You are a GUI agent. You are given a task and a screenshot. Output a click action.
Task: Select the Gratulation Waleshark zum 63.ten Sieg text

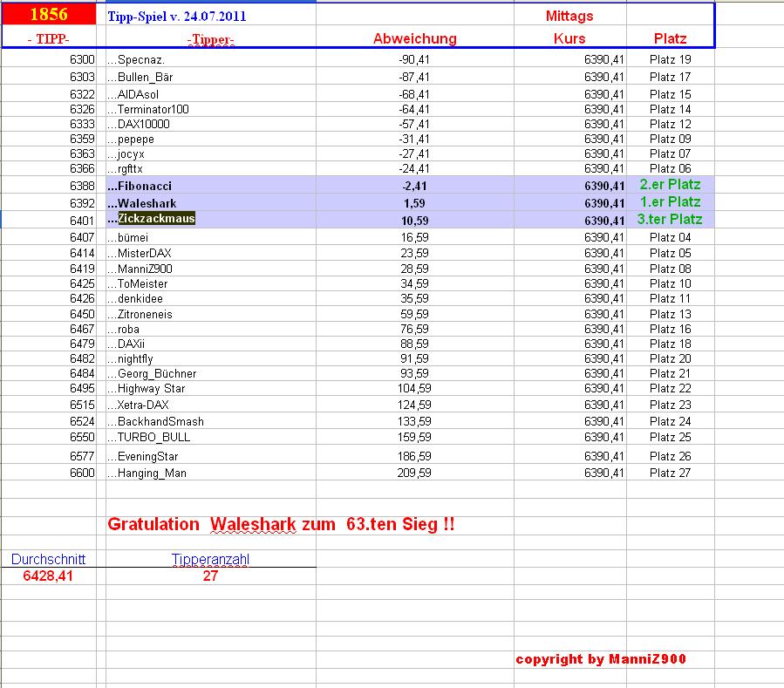click(281, 524)
